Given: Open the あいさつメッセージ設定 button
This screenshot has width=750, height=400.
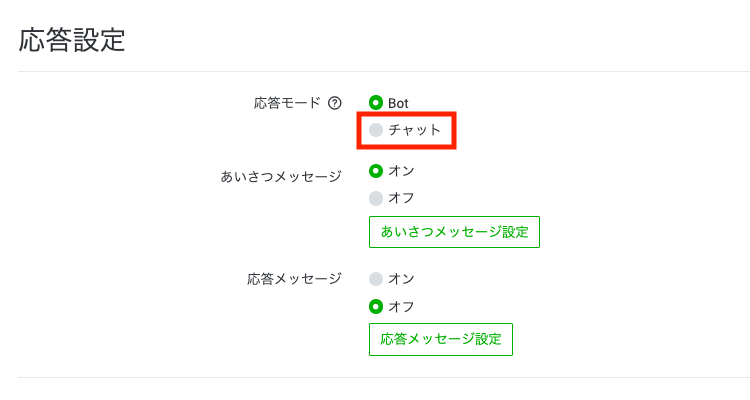Looking at the screenshot, I should pos(454,232).
